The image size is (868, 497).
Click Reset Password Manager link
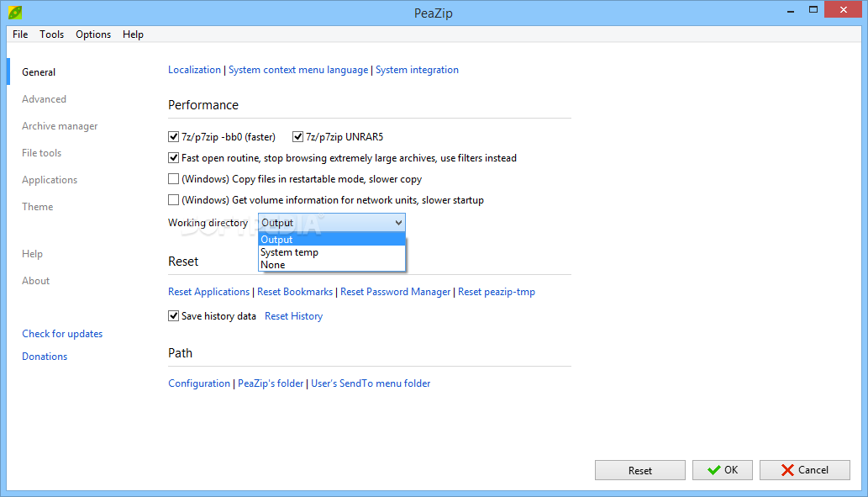pyautogui.click(x=395, y=292)
